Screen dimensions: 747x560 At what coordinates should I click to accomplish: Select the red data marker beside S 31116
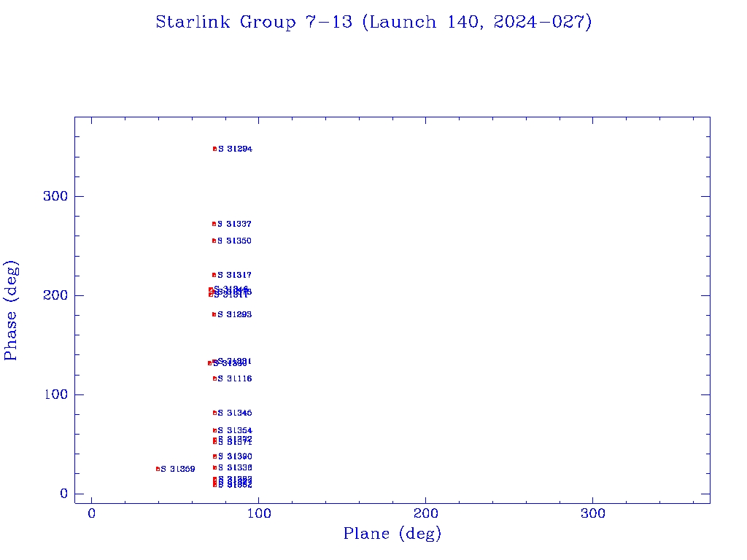coord(214,378)
